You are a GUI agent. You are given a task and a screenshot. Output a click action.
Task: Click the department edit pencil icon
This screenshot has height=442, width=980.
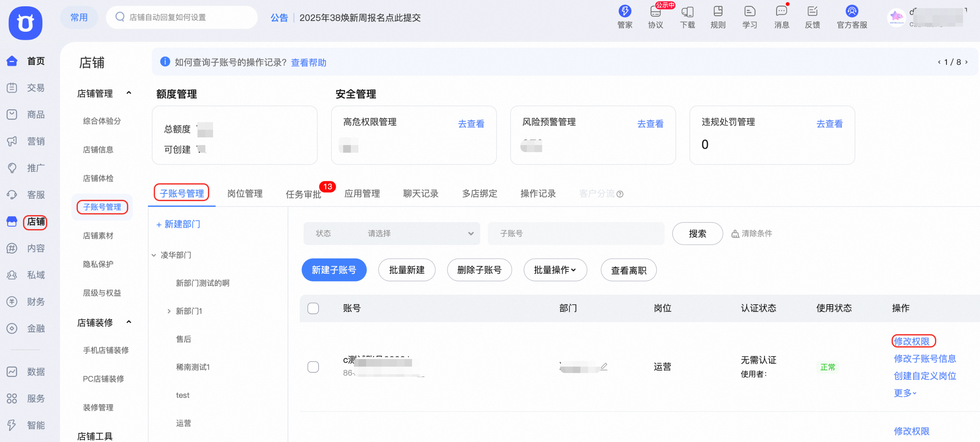(x=604, y=366)
